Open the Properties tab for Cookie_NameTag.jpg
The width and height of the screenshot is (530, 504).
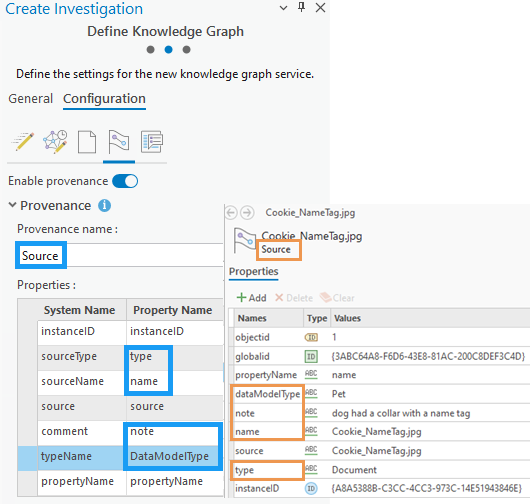[254, 271]
